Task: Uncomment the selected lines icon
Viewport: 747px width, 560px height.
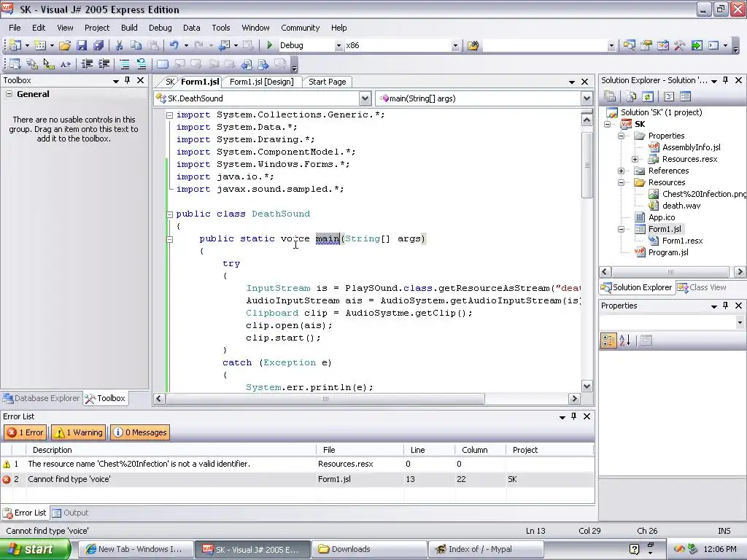Action: pos(141,64)
